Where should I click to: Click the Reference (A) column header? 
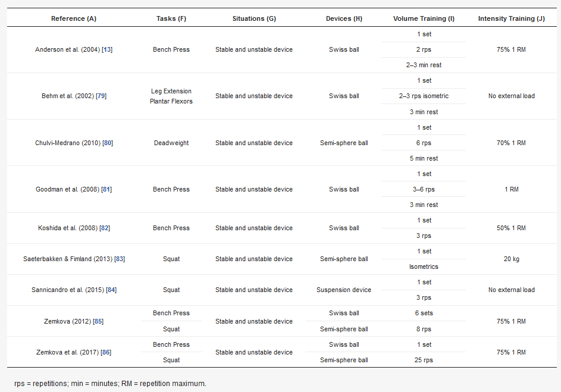click(x=74, y=18)
